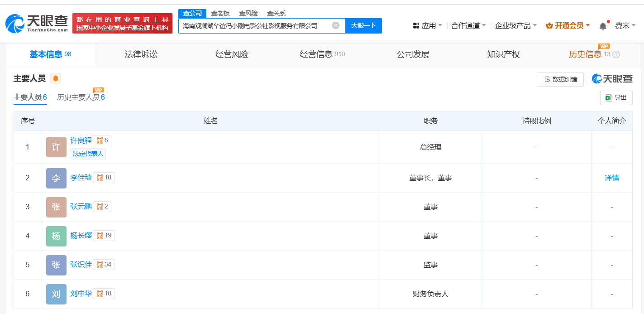Image resolution: width=644 pixels, height=314 pixels.
Task: Open the 企业级产品 dropdown
Action: [x=516, y=26]
